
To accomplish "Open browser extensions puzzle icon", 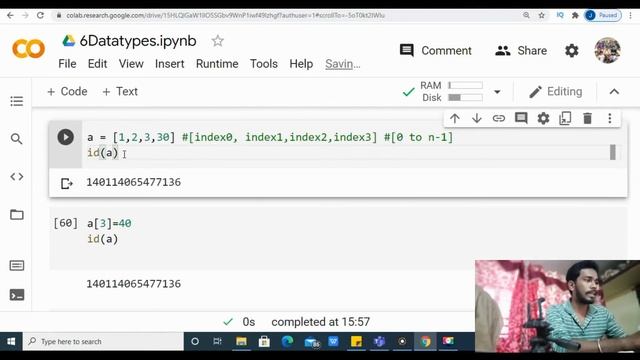I will point(575,15).
